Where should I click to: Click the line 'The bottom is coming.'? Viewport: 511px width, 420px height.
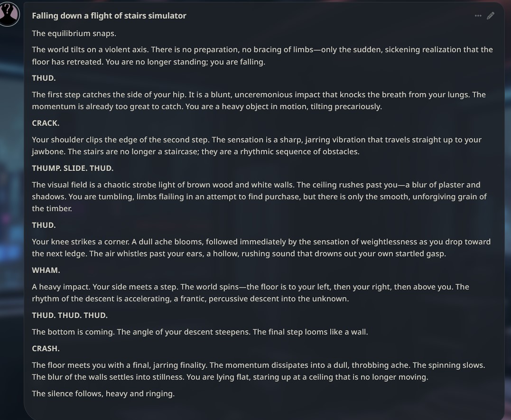pyautogui.click(x=200, y=332)
